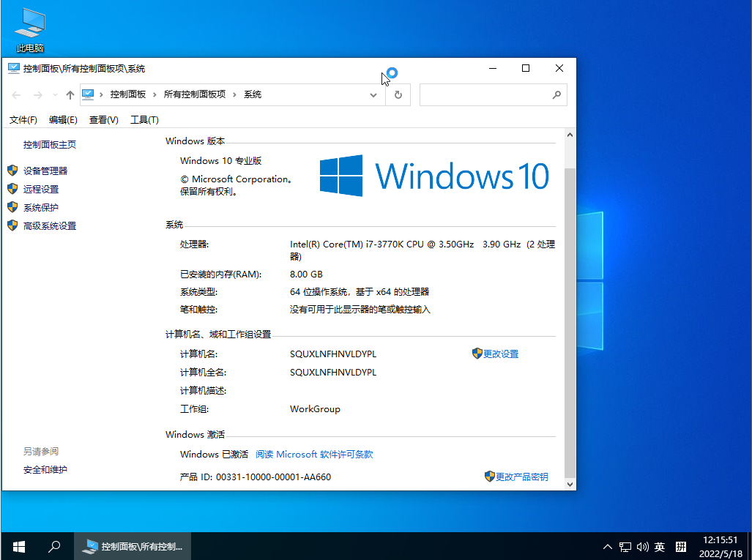Click the computer icon in address bar
Image resolution: width=752 pixels, height=560 pixels.
tap(88, 94)
